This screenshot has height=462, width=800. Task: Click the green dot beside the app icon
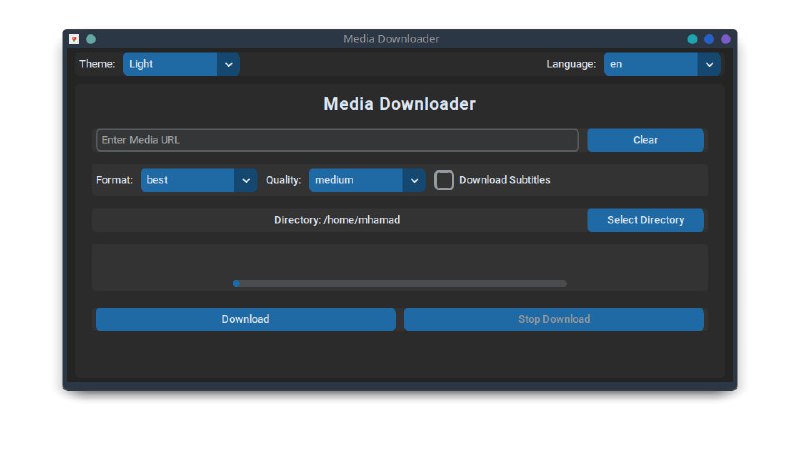click(91, 39)
